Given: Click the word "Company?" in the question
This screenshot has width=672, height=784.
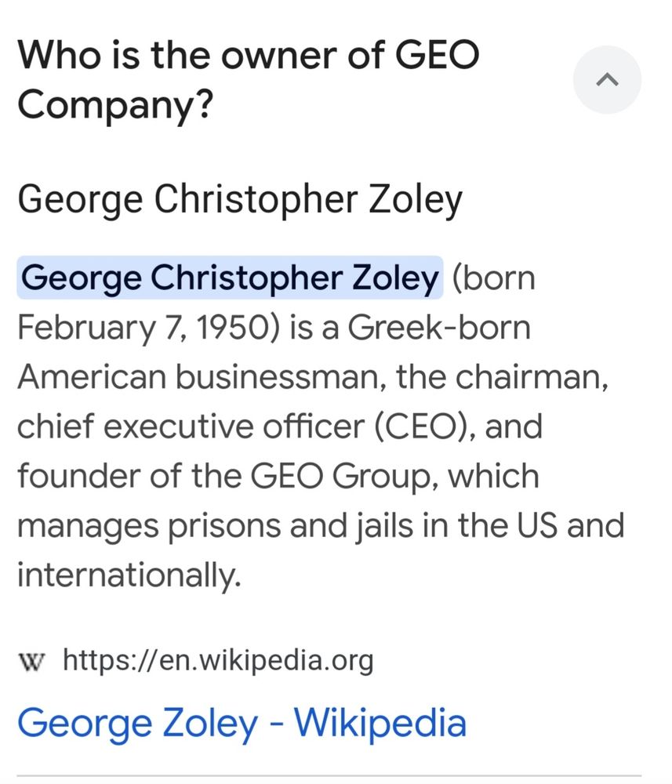Looking at the screenshot, I should (114, 105).
